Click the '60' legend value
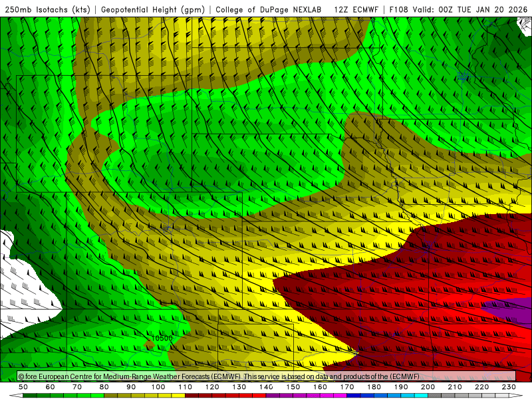532x399 pixels. point(51,387)
